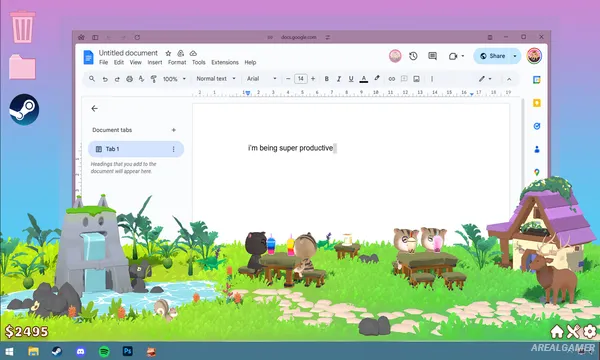Click the docs.google.com address bar

[x=298, y=37]
